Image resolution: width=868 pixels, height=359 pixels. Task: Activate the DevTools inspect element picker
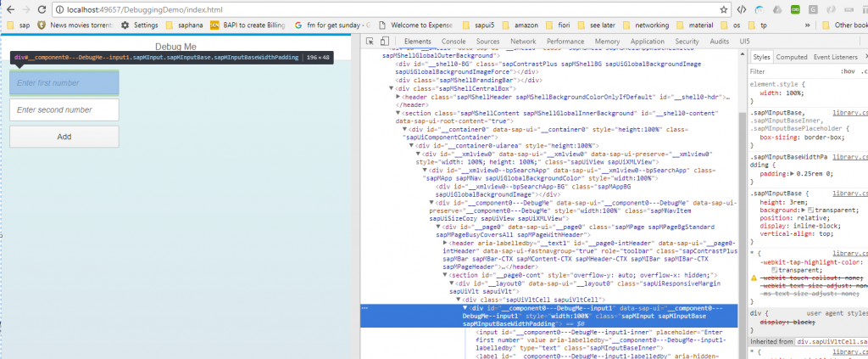tap(371, 41)
